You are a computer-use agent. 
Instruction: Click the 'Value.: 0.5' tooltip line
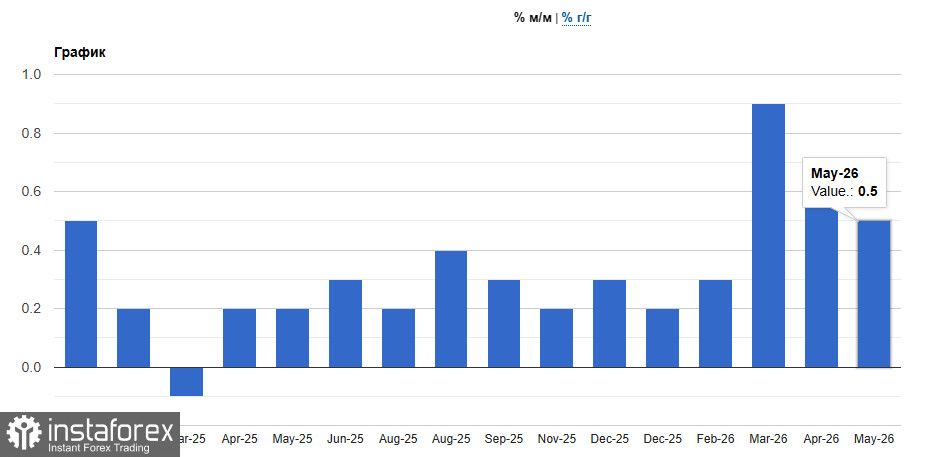pyautogui.click(x=844, y=192)
